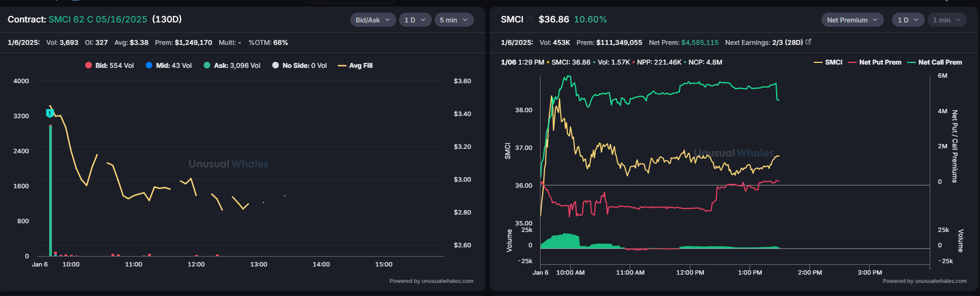Screen dimensions: 980x296
Task: Toggle the Net Put Prem legend
Action: point(875,62)
